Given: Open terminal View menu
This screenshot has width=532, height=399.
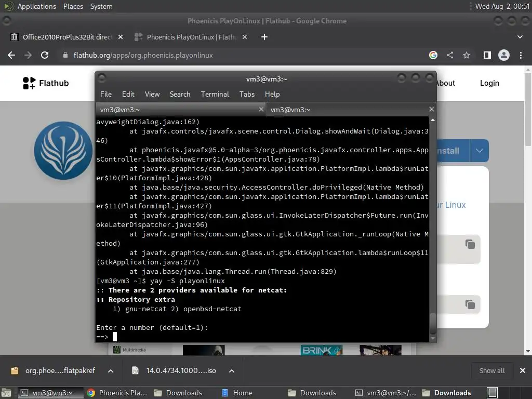Looking at the screenshot, I should [x=152, y=95].
